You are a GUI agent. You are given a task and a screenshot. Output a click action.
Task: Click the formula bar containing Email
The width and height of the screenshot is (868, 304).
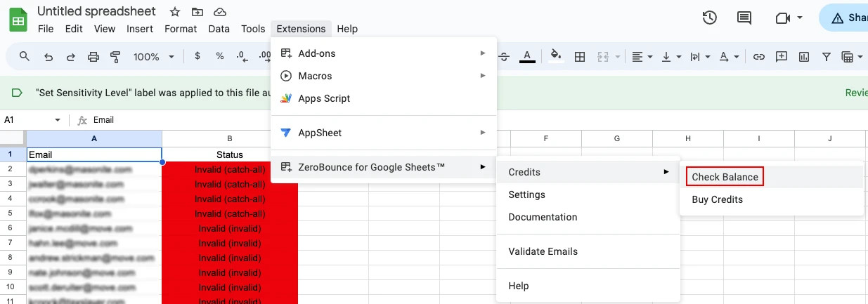point(281,120)
